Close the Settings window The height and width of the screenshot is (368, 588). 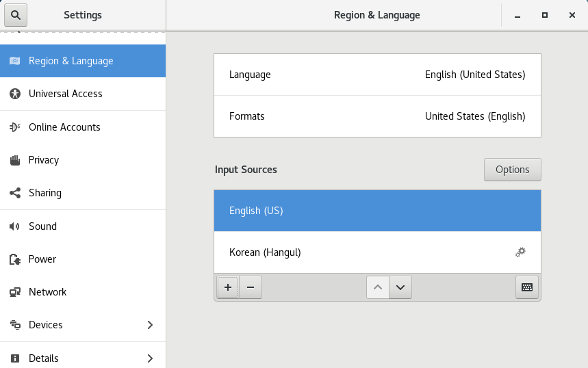[572, 15]
